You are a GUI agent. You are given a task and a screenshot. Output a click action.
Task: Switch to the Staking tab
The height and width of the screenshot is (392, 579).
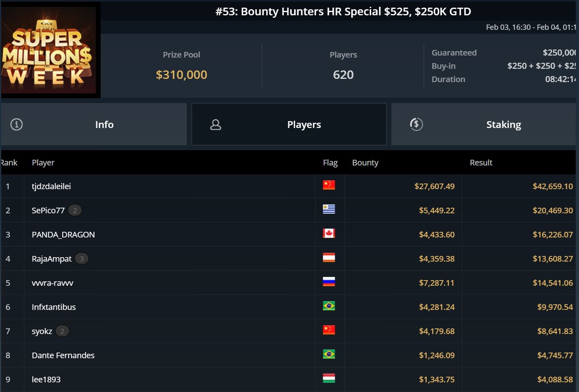503,125
